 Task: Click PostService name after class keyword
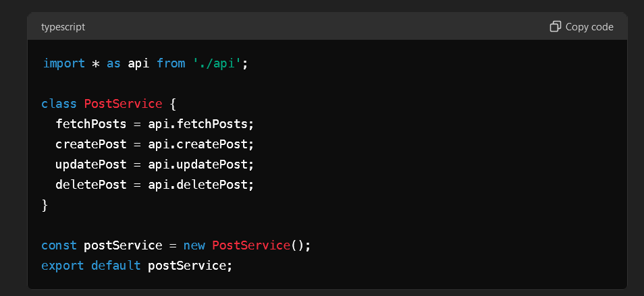pyautogui.click(x=123, y=104)
